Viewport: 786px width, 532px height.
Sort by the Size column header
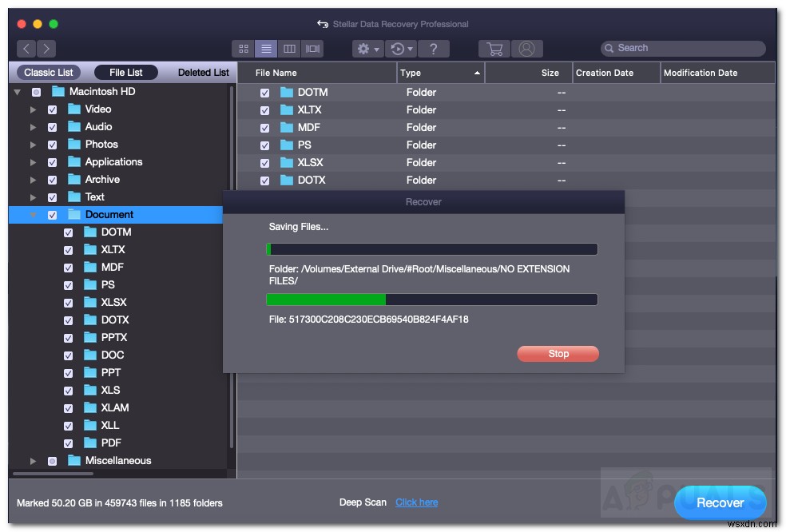(x=529, y=73)
